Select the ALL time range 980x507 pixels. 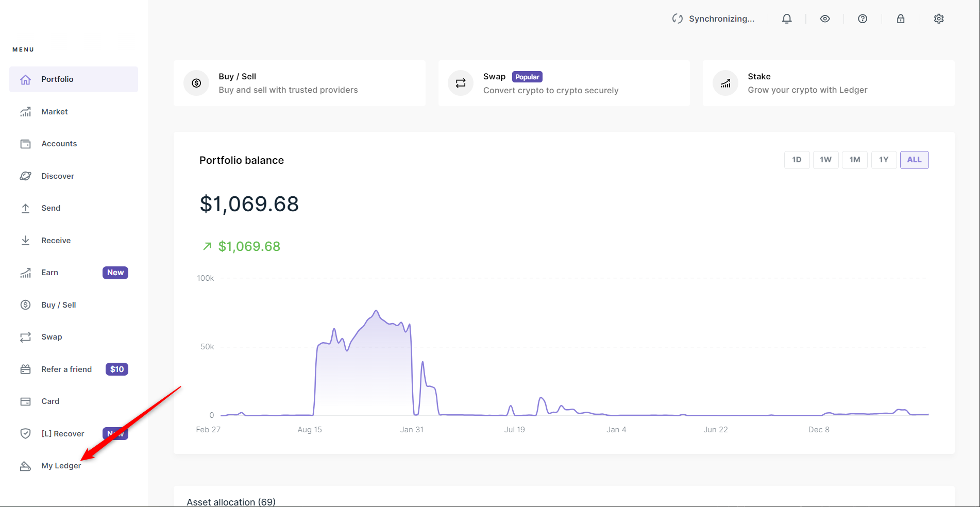(914, 160)
